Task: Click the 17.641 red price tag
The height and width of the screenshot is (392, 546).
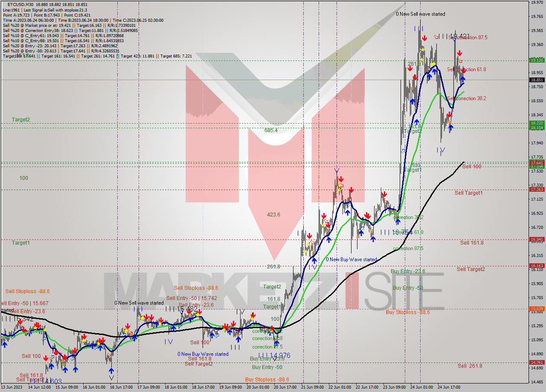Action: pos(536,163)
